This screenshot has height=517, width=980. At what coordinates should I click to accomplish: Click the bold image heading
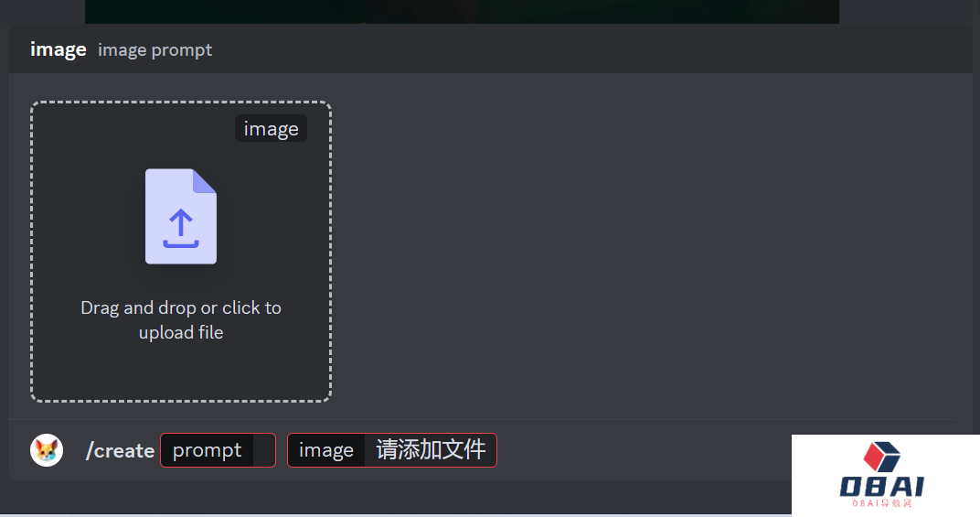pyautogui.click(x=59, y=49)
